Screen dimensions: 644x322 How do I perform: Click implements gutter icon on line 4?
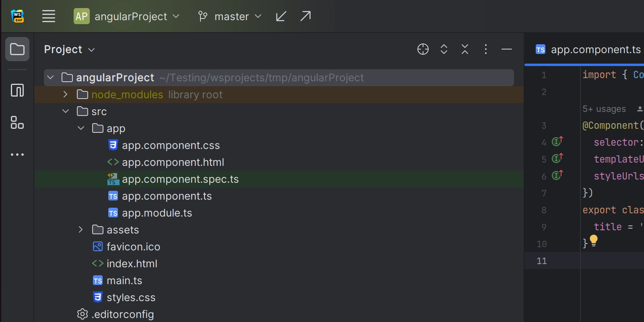pos(557,141)
